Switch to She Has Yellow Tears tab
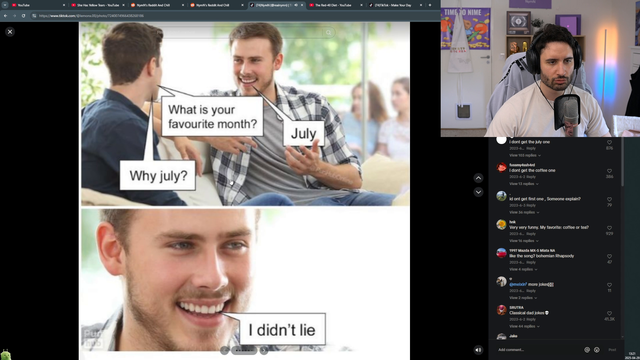This screenshot has height=360, width=640. pyautogui.click(x=97, y=5)
